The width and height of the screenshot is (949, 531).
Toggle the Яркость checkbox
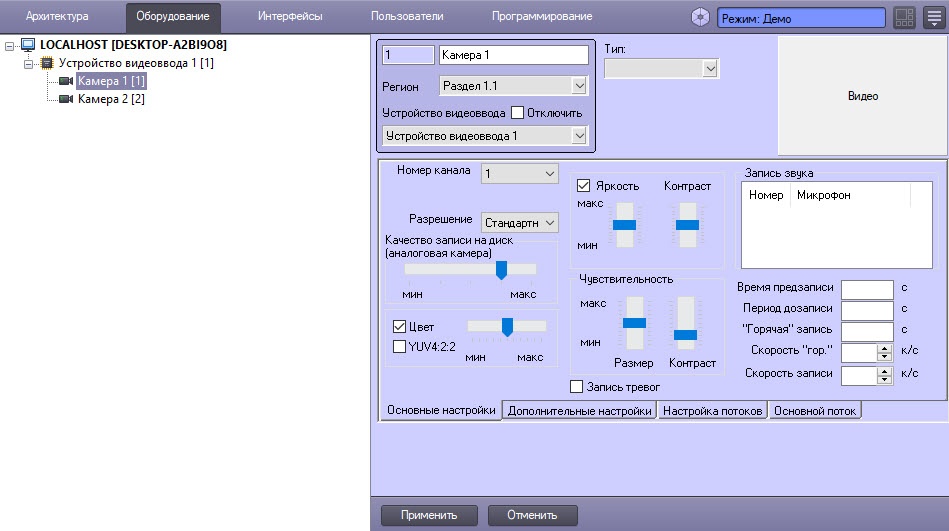click(x=585, y=186)
